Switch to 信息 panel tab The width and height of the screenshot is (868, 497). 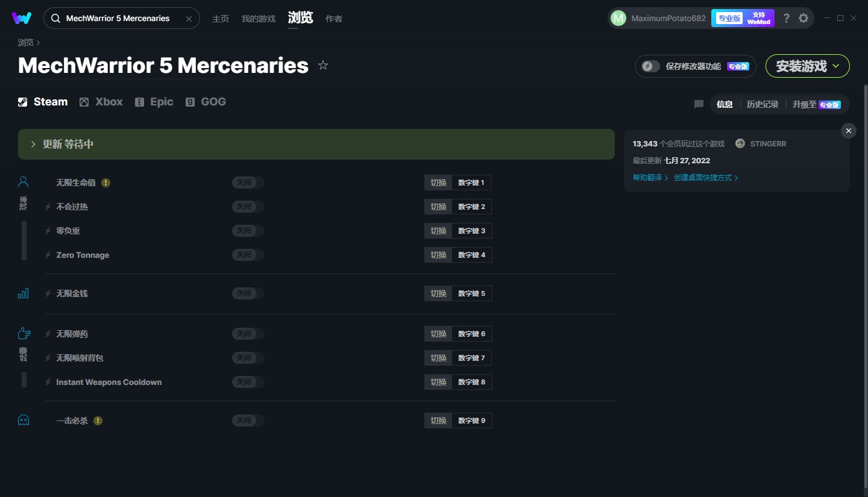725,104
